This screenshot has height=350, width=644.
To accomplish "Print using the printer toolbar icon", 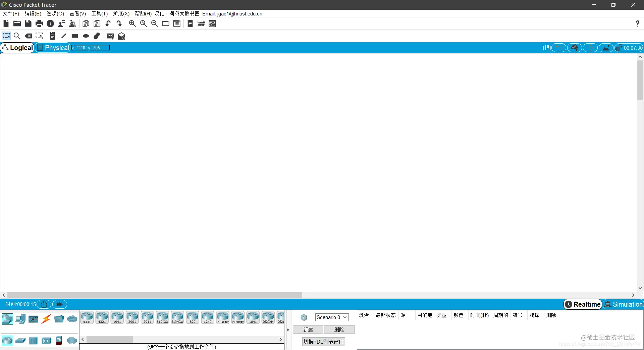I will coord(39,24).
